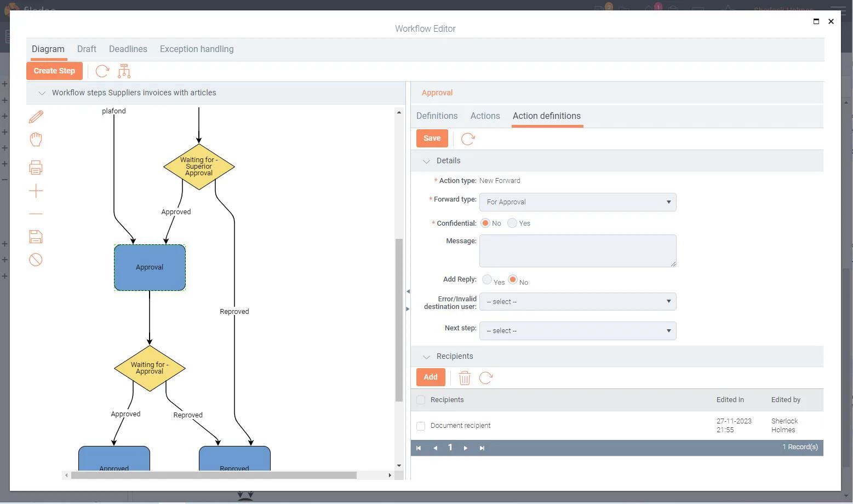This screenshot has height=504, width=853.
Task: Go to next recipients page
Action: click(466, 448)
